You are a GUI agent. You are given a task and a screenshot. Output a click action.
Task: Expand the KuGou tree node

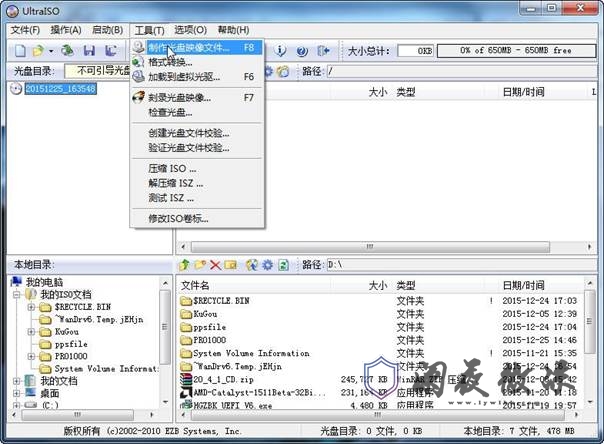[x=31, y=332]
